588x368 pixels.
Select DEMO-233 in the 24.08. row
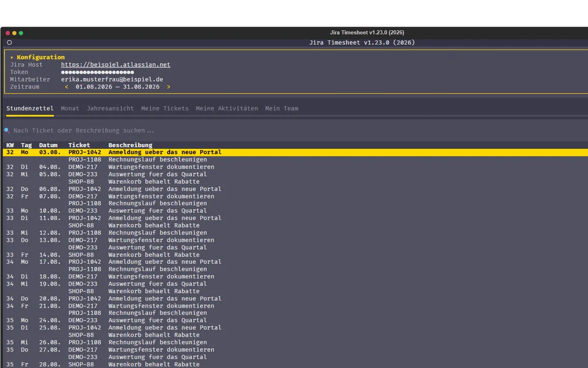coord(83,320)
